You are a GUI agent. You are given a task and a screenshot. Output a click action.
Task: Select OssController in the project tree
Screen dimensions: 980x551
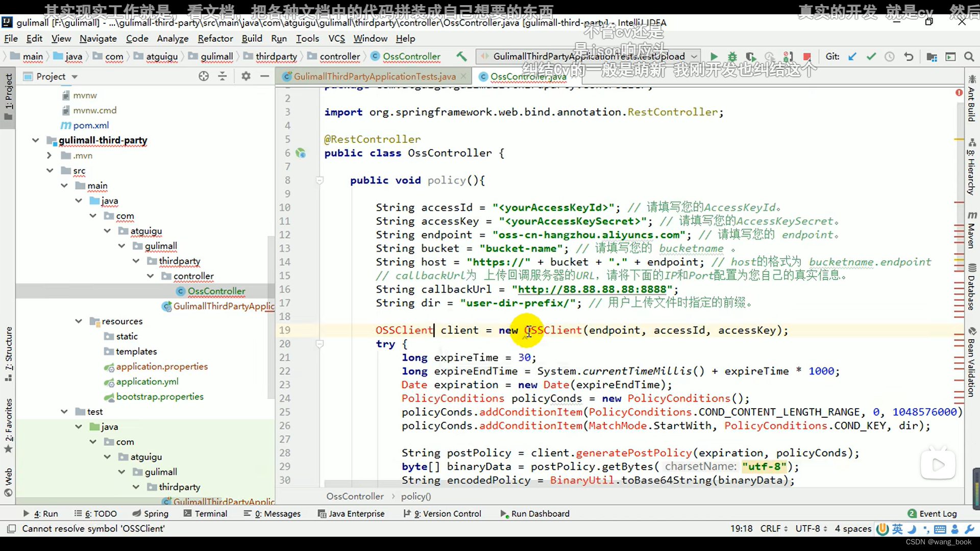[x=216, y=291]
